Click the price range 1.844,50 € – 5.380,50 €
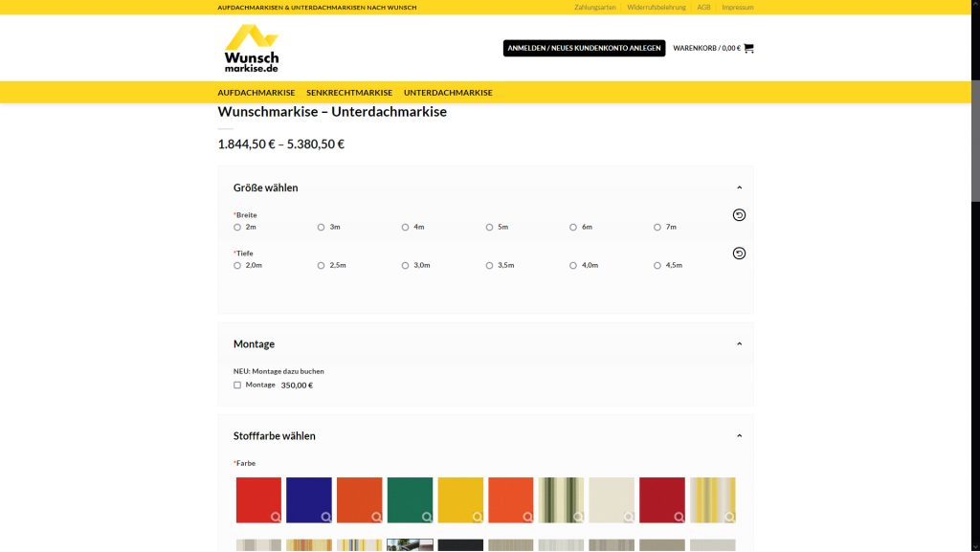This screenshot has width=980, height=552. [x=280, y=144]
